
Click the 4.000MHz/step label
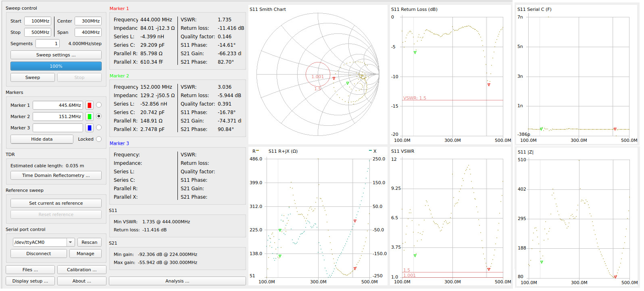[85, 44]
